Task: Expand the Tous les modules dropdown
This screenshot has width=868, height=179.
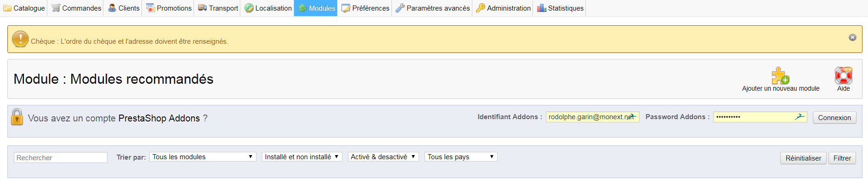Action: [203, 157]
